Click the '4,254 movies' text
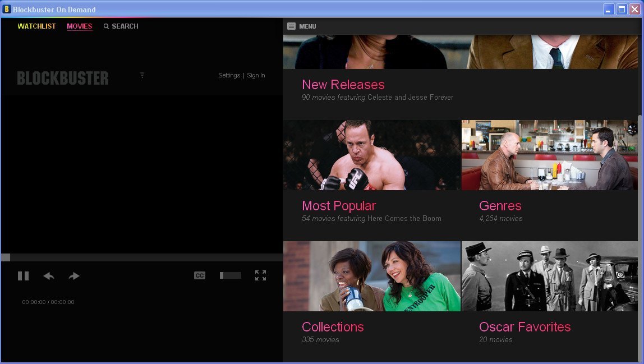This screenshot has width=644, height=364. click(x=500, y=219)
